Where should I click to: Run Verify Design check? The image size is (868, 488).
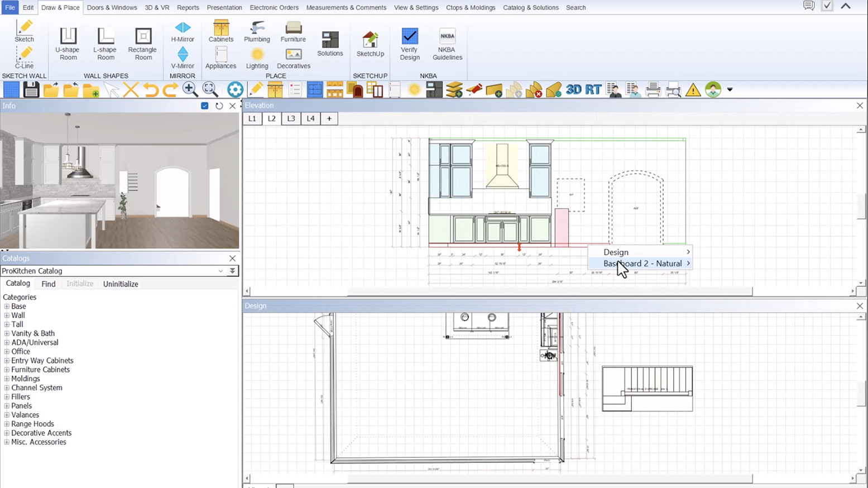click(410, 44)
